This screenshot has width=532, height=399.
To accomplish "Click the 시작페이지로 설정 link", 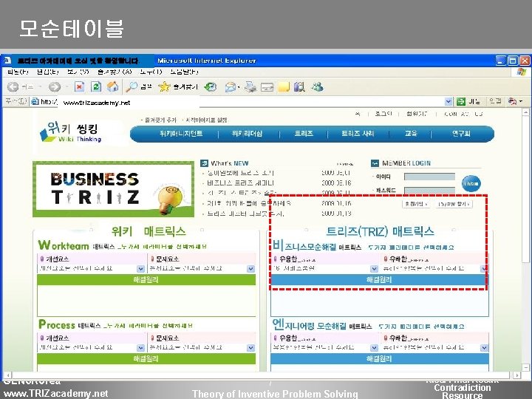I will tap(205, 120).
